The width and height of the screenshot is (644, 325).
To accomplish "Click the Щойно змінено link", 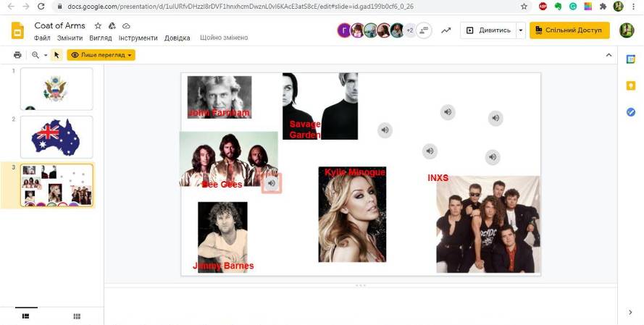I will click(224, 38).
